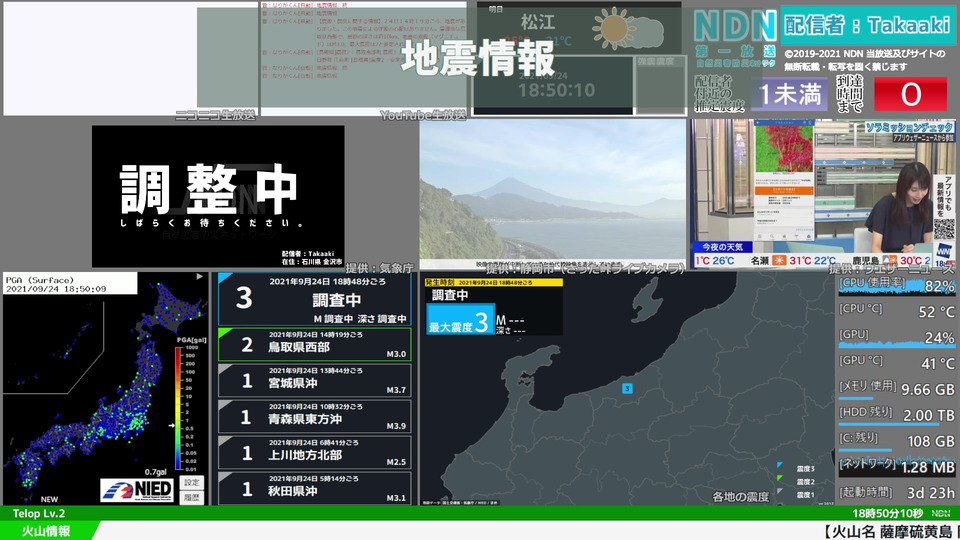960x540 pixels.
Task: Select the 秋田県沖 earthquake entry
Action: tap(315, 489)
